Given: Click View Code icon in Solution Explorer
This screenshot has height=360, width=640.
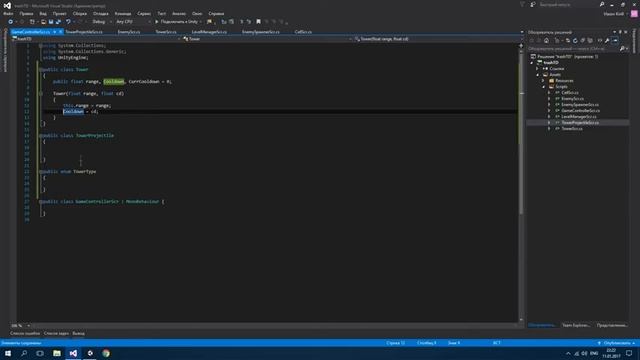Looking at the screenshot, I should [x=600, y=40].
